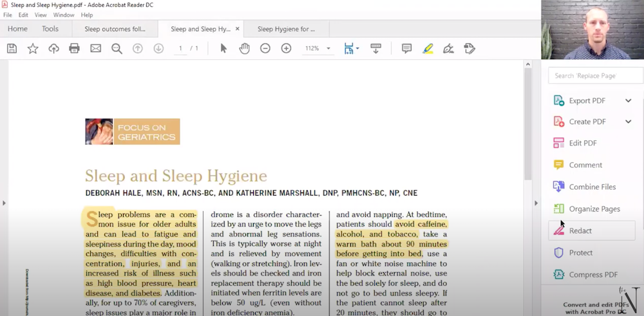The width and height of the screenshot is (644, 316).
Task: Open Create PDF tool
Action: 587,122
